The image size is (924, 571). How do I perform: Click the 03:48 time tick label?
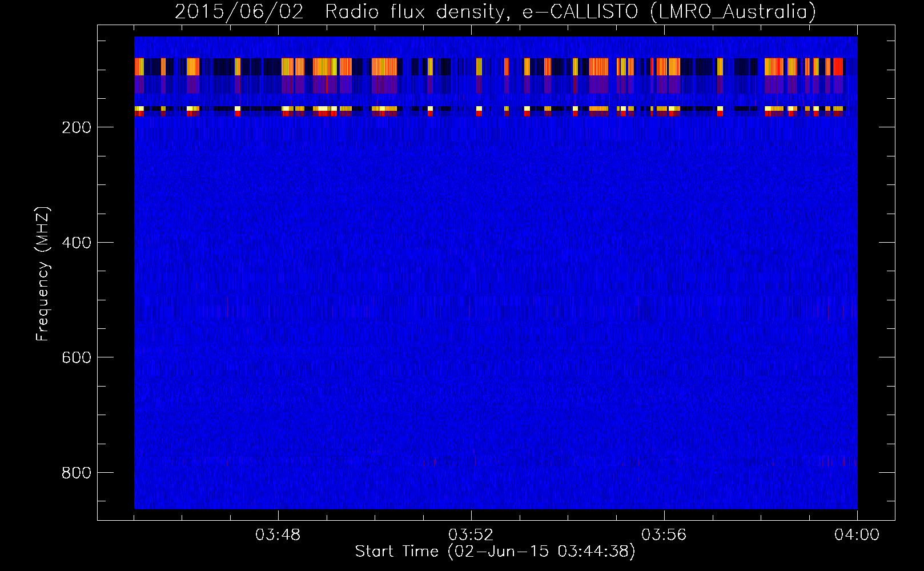[x=278, y=535]
